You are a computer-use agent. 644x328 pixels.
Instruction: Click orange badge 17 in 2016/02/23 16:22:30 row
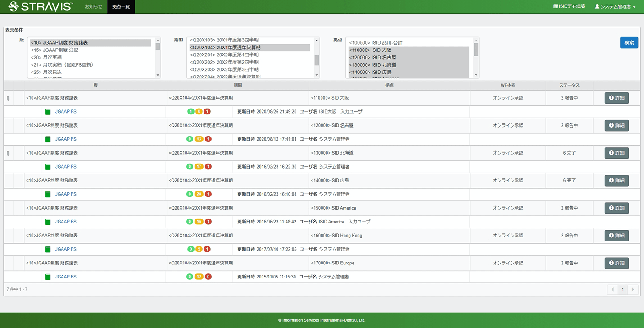point(199,167)
